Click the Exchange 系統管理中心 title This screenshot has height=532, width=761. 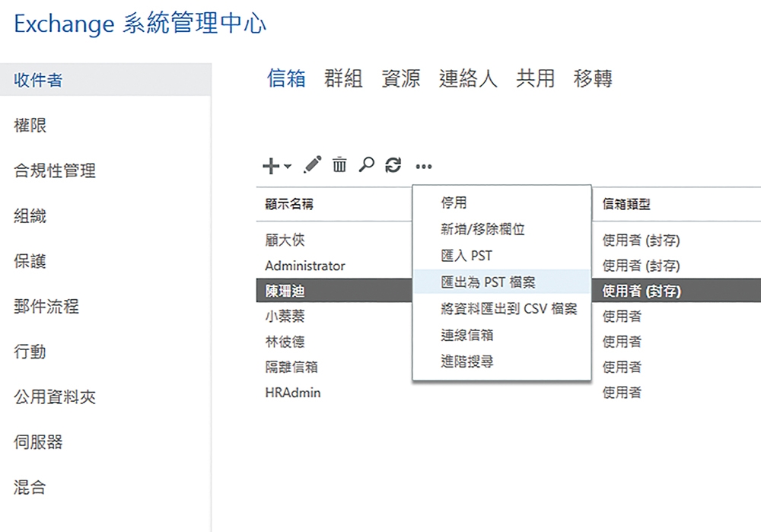tap(140, 24)
